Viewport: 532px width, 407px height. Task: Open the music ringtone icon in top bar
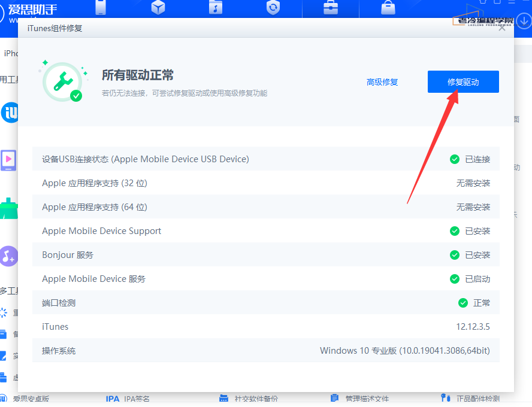click(216, 7)
